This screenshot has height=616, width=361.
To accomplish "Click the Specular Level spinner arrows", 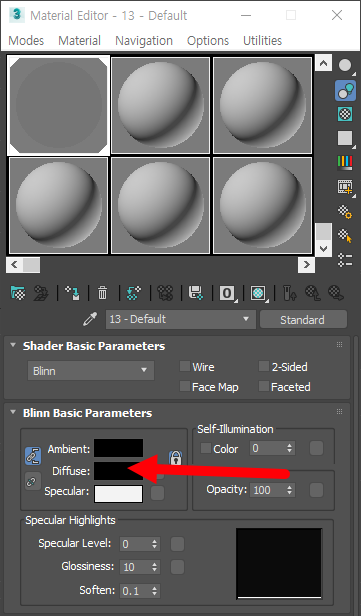I will pyautogui.click(x=154, y=544).
